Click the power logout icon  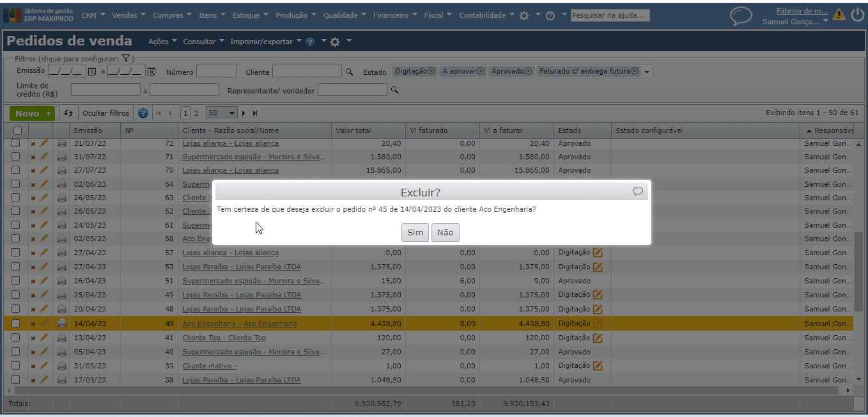click(858, 15)
